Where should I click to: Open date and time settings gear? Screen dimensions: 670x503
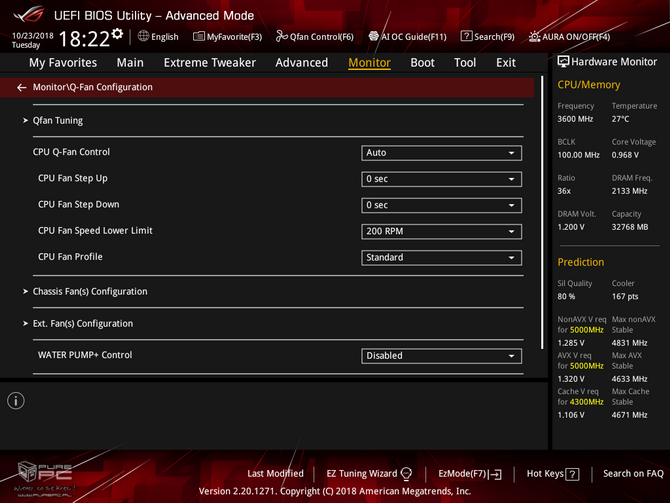point(117,34)
